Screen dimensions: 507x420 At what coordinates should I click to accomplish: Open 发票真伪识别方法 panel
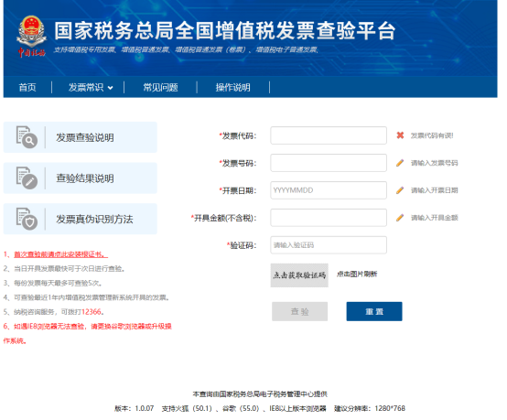pos(81,219)
